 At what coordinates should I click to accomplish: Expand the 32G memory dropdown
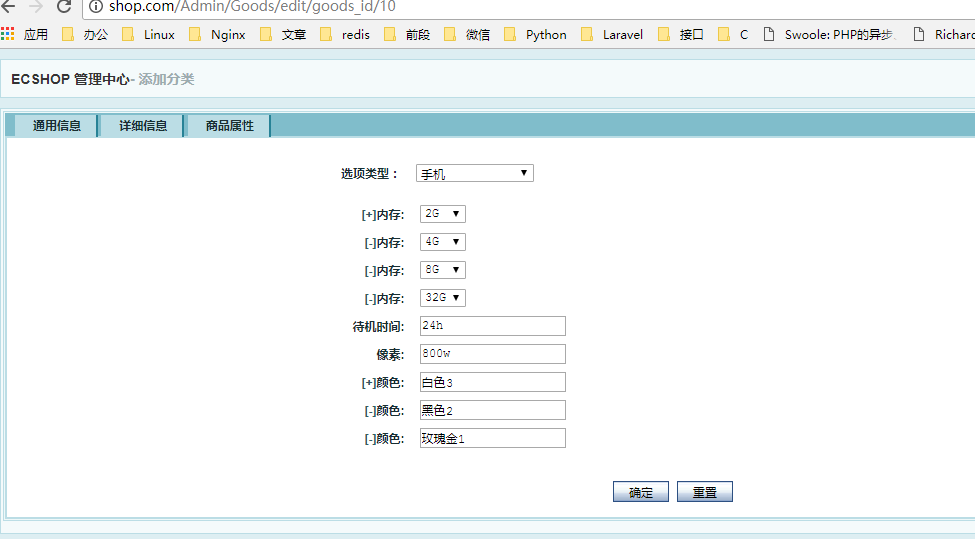pyautogui.click(x=442, y=298)
